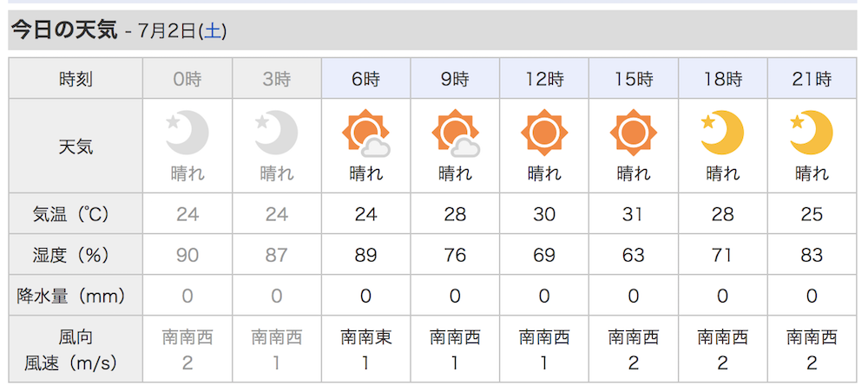Click the gray moon icon at 3時
The height and width of the screenshot is (391, 868).
(x=276, y=133)
